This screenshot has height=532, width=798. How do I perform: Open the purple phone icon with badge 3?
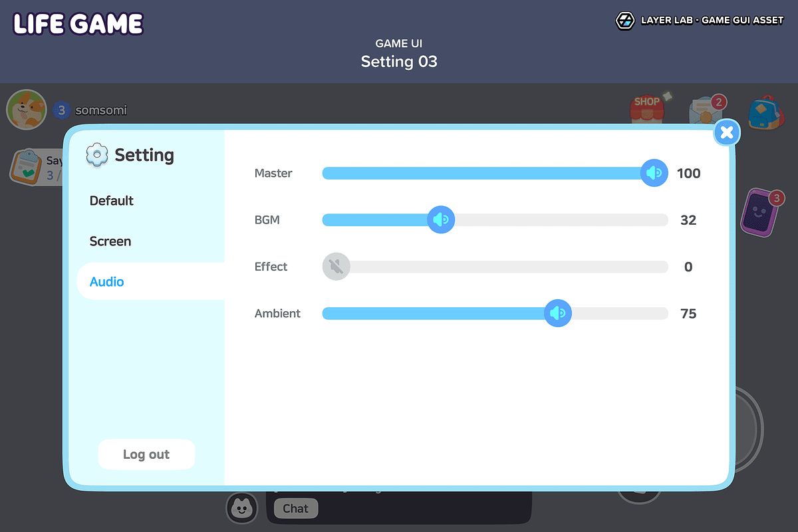[x=759, y=213]
